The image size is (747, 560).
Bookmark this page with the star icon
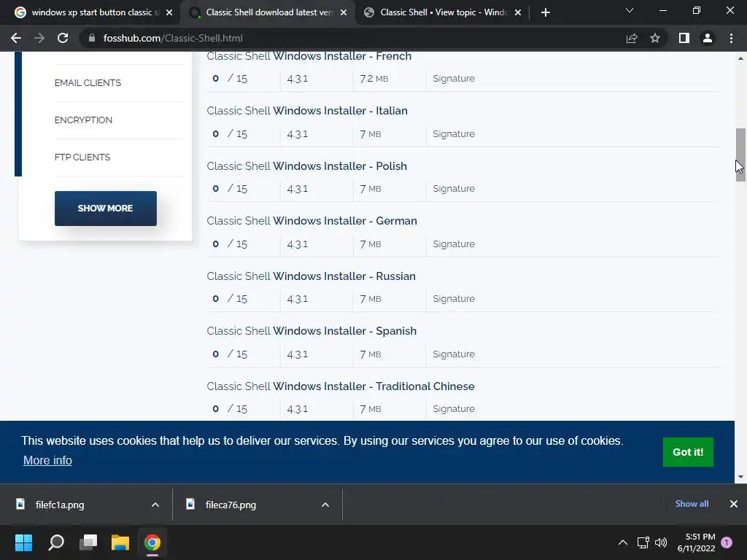tap(655, 38)
